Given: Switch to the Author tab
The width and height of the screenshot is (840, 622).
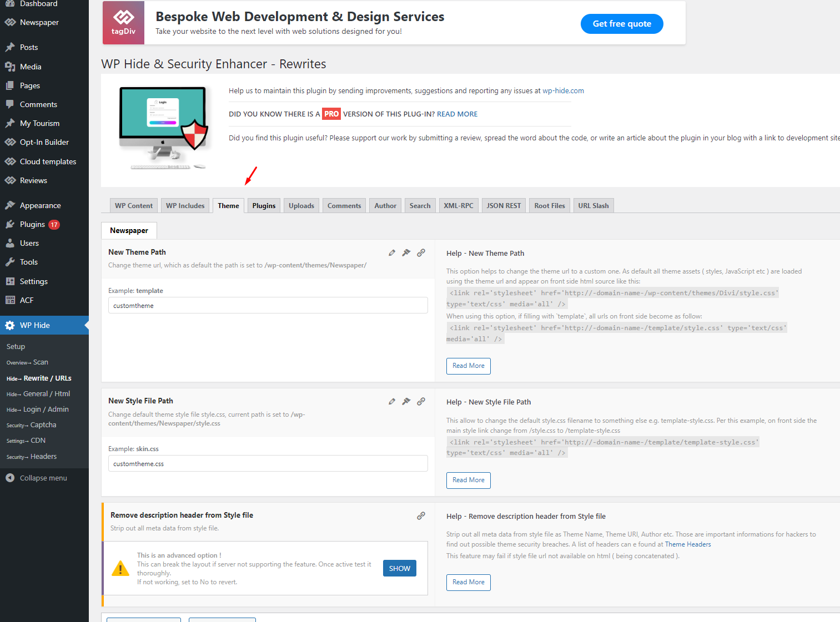Looking at the screenshot, I should [385, 205].
